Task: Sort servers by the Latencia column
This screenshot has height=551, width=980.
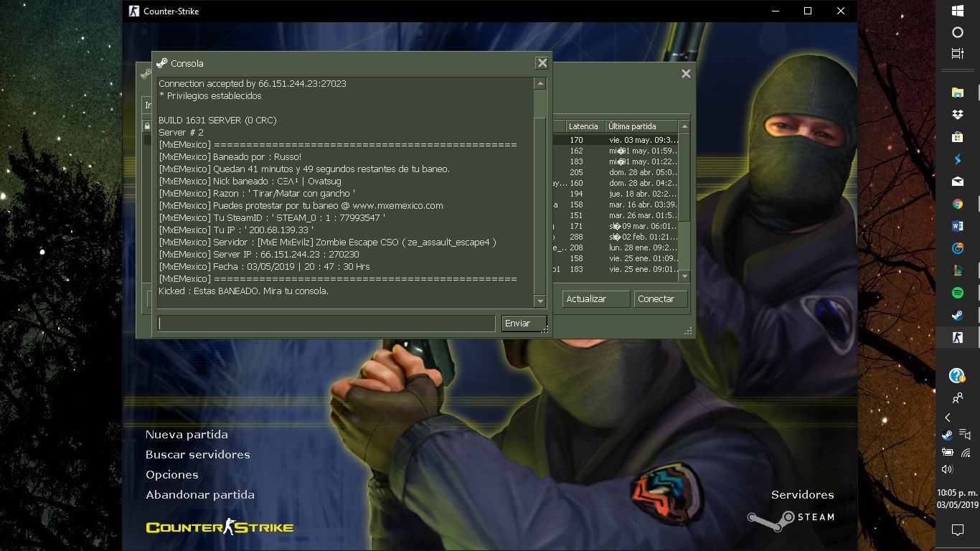Action: click(585, 126)
